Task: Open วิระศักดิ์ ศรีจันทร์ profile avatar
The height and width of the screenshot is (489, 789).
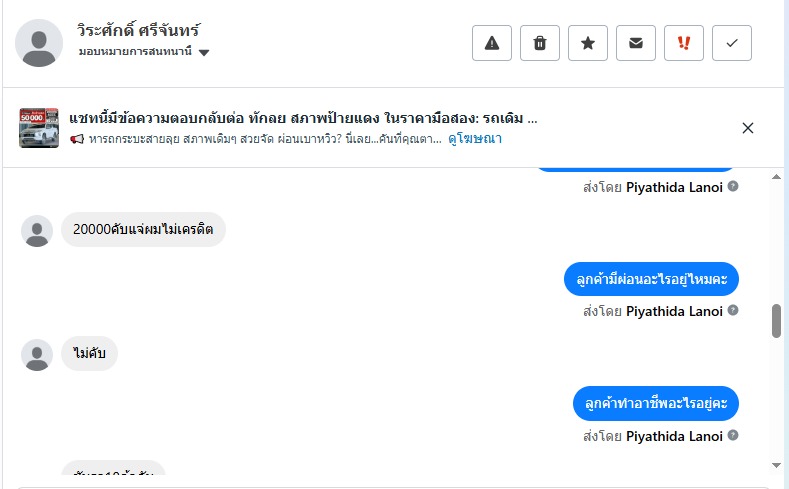Action: [x=40, y=43]
